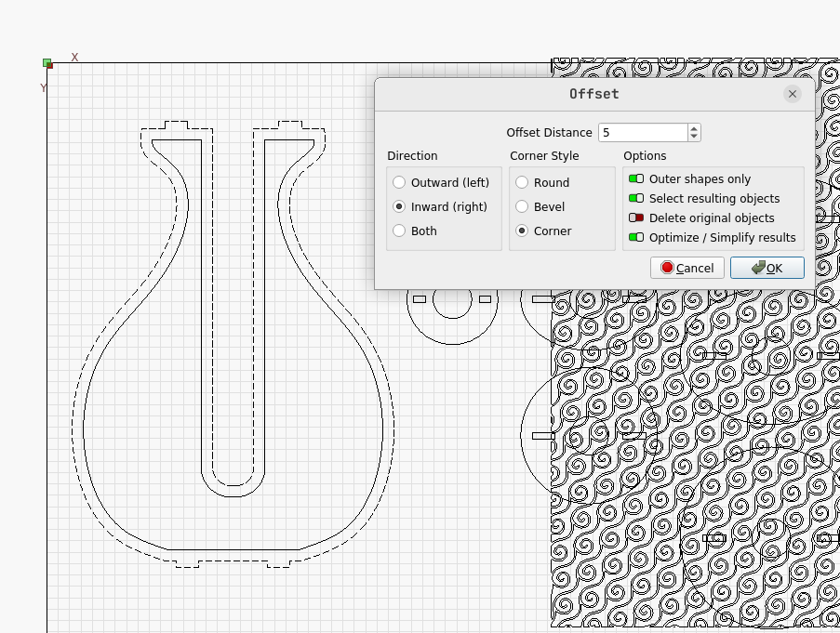Toggle Optimize / Simplify results switch
840x633 pixels.
pyautogui.click(x=636, y=238)
